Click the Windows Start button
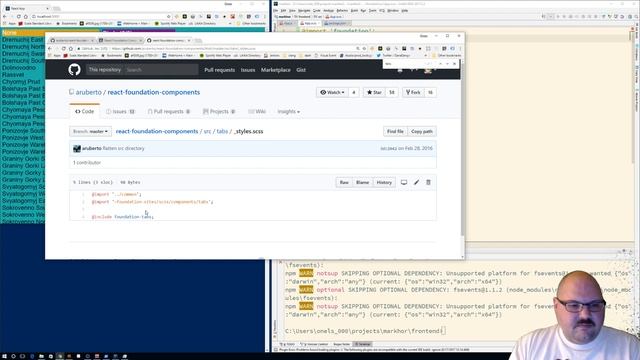 point(4,356)
